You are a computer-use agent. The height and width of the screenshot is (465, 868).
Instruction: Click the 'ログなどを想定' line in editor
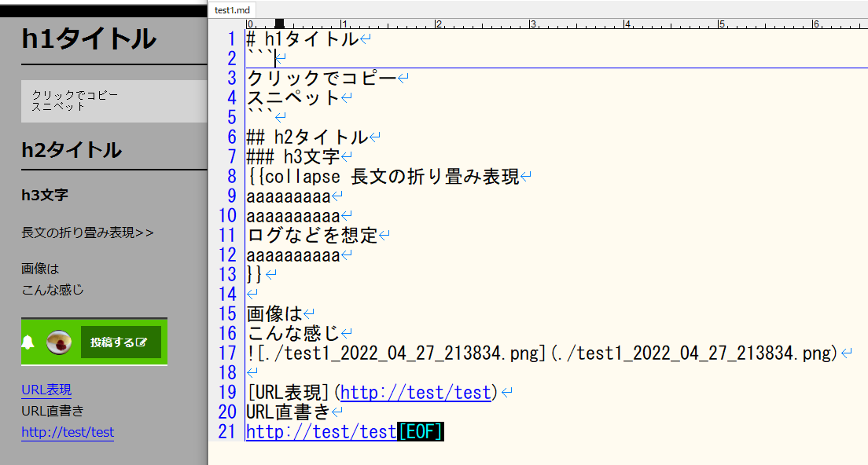[x=312, y=235]
